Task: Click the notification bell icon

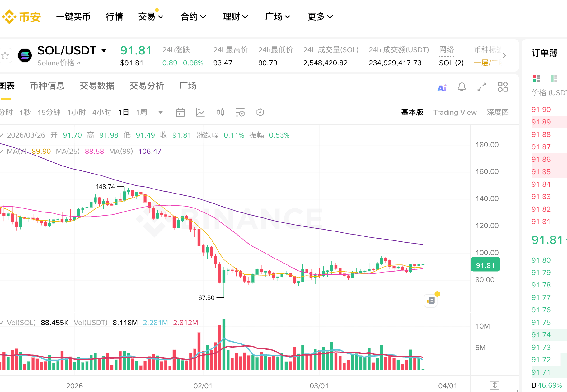Action: pyautogui.click(x=462, y=87)
